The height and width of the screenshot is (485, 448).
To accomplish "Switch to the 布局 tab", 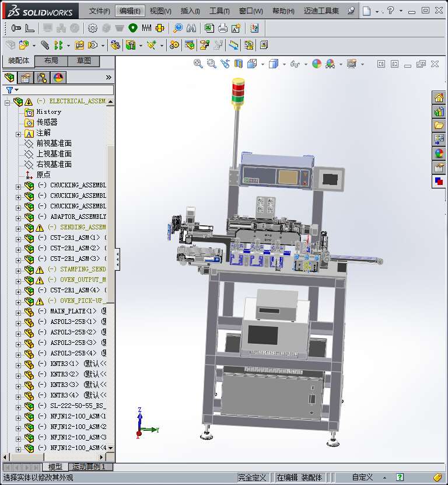I will pos(51,61).
